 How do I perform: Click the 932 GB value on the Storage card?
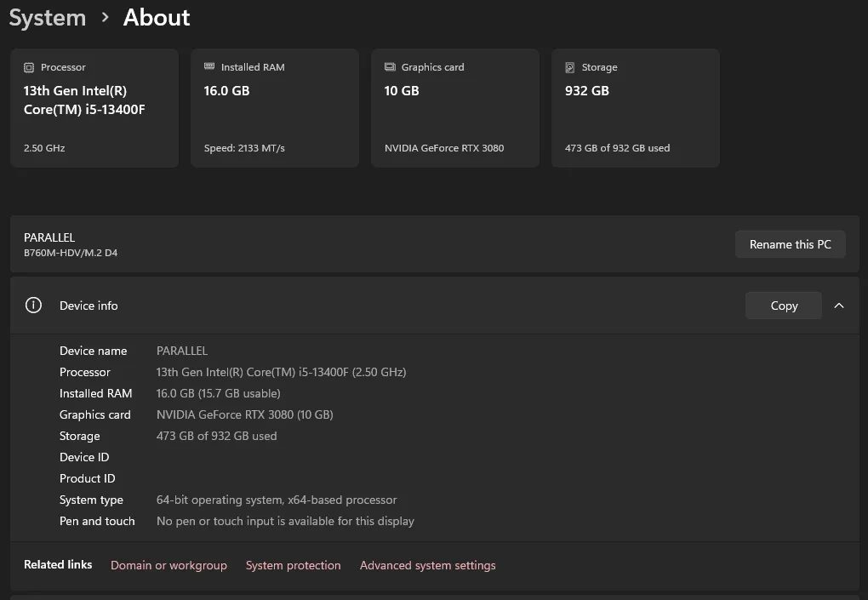pos(587,91)
